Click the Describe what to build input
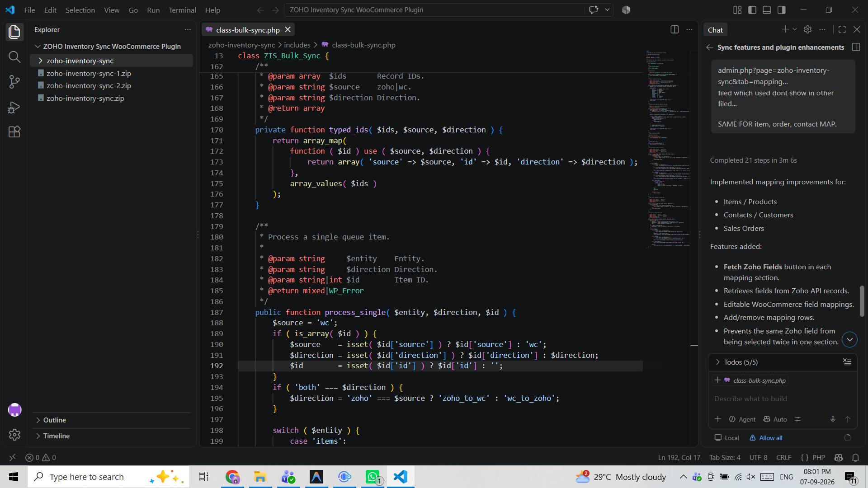Screen dimensions: 868x488 point(783,399)
